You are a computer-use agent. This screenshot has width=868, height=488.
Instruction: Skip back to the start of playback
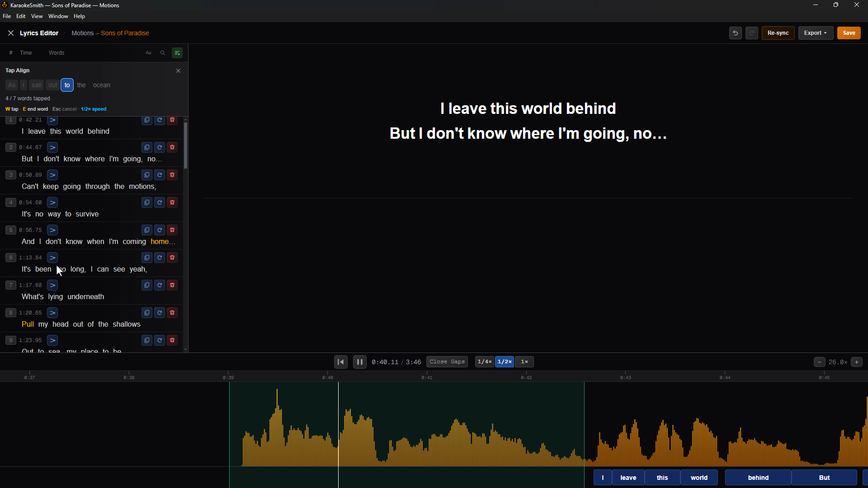341,362
